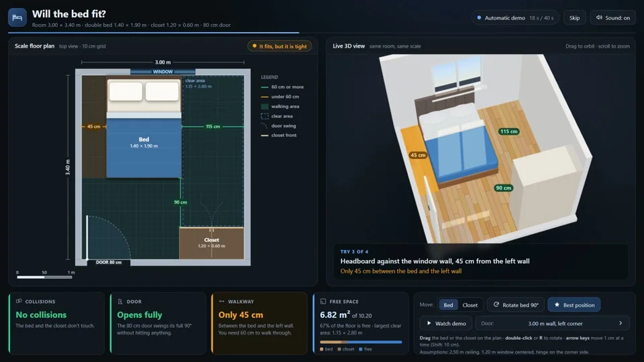
Task: Click the "closet front" legend entry
Action: click(x=278, y=135)
